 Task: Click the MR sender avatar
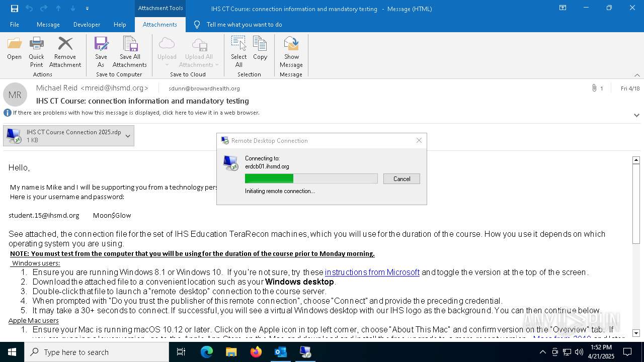pos(15,95)
